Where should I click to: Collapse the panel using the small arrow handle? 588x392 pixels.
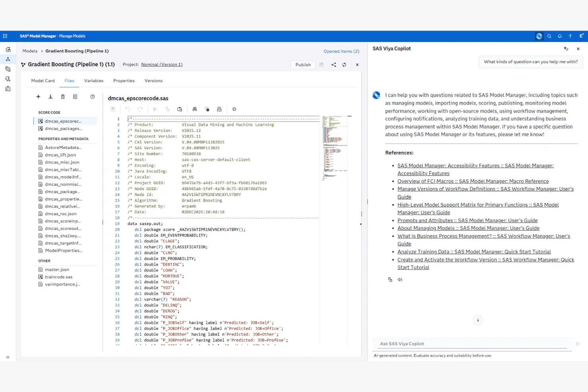coord(360,224)
